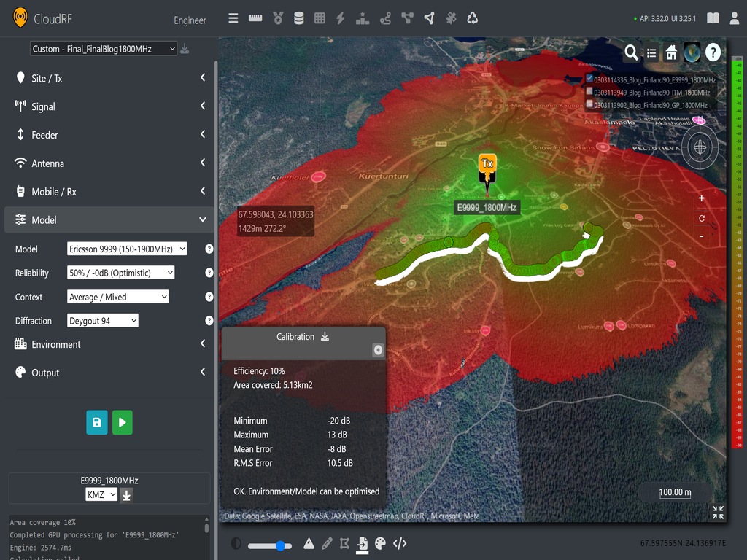Open the Diffraction dropdown showing Deygout 94

tap(103, 321)
